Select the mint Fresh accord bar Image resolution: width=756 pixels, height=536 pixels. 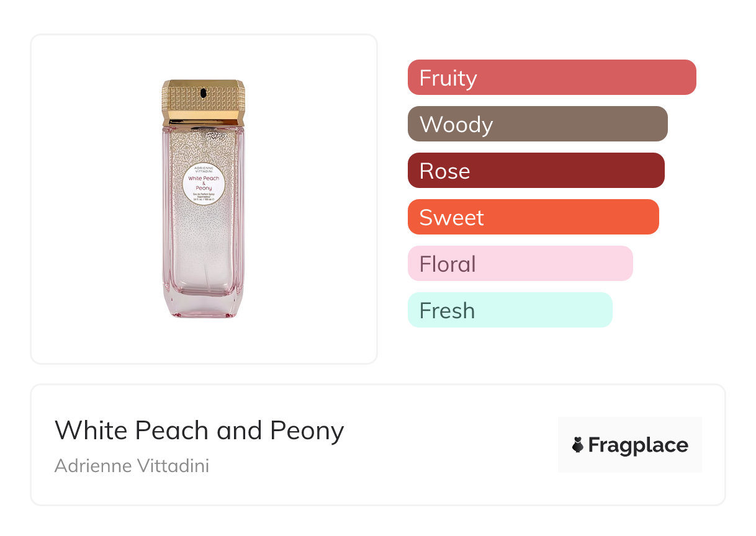pyautogui.click(x=510, y=310)
